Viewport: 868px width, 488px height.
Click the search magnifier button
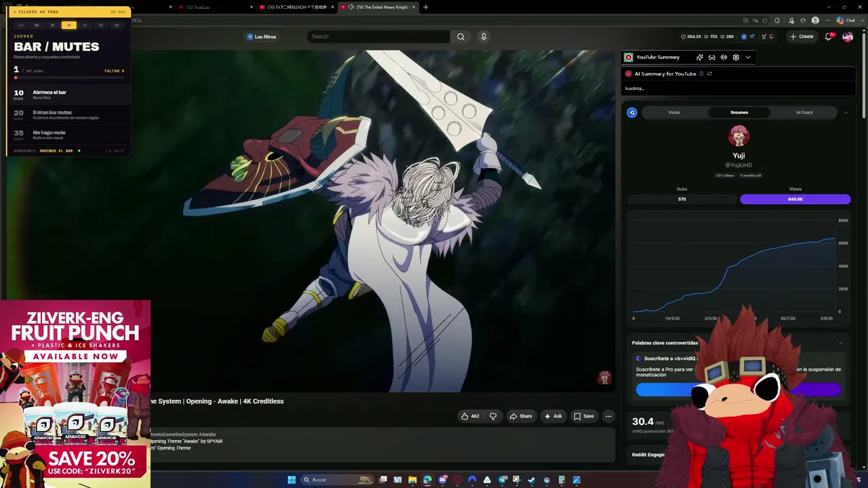tap(460, 37)
